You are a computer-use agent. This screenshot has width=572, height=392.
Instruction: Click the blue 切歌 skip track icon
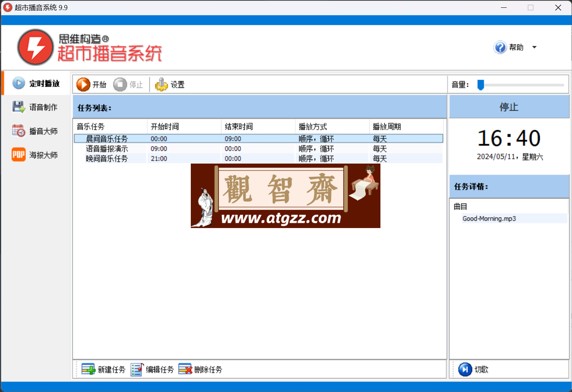click(x=465, y=369)
